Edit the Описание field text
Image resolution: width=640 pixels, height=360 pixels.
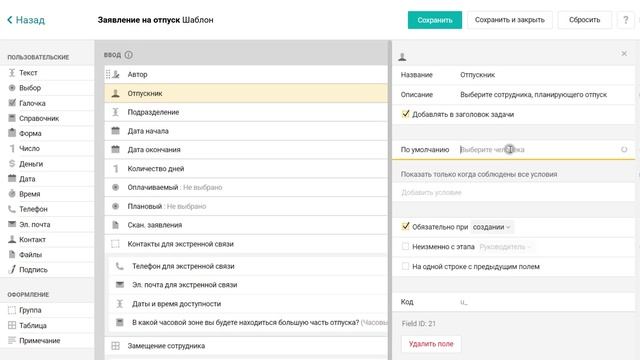coord(546,94)
